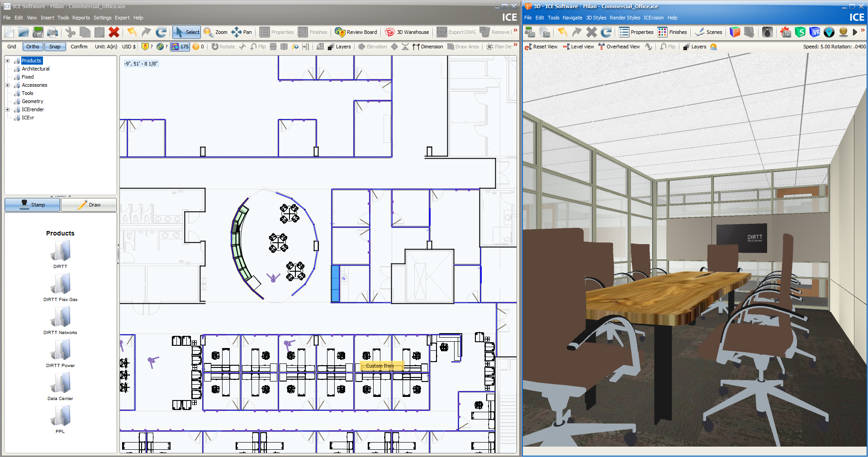Screen dimensions: 868x457
Task: Click the Cut scissors icon
Action: coord(70,32)
